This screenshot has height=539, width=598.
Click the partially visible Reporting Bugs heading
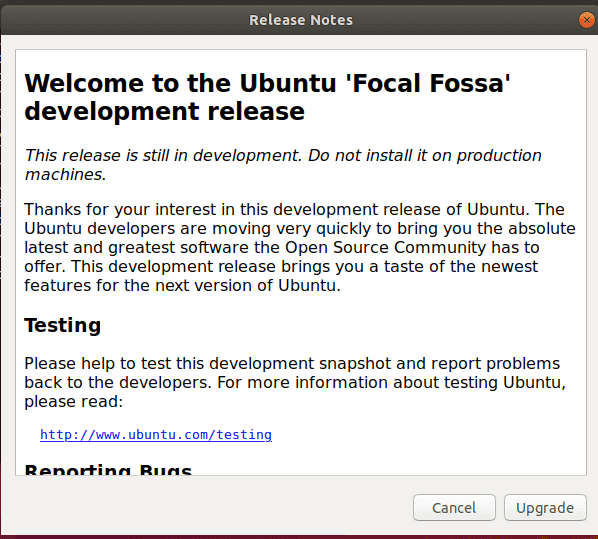[x=108, y=469]
